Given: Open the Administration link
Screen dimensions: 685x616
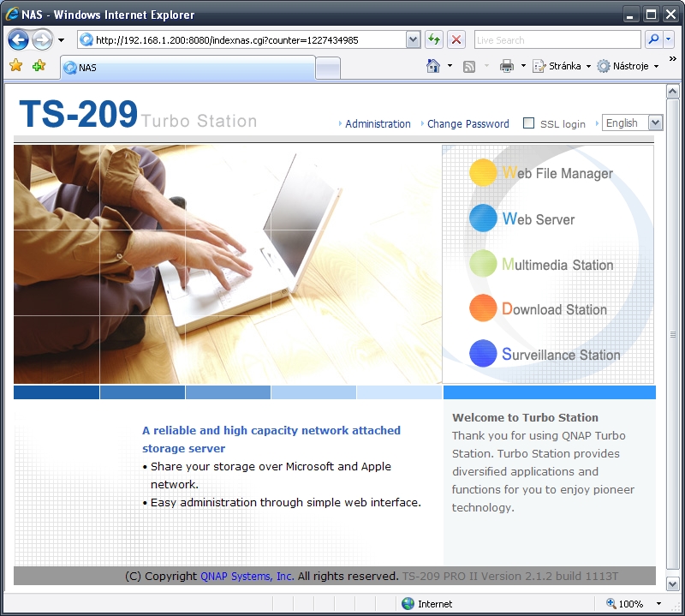Looking at the screenshot, I should coord(378,123).
